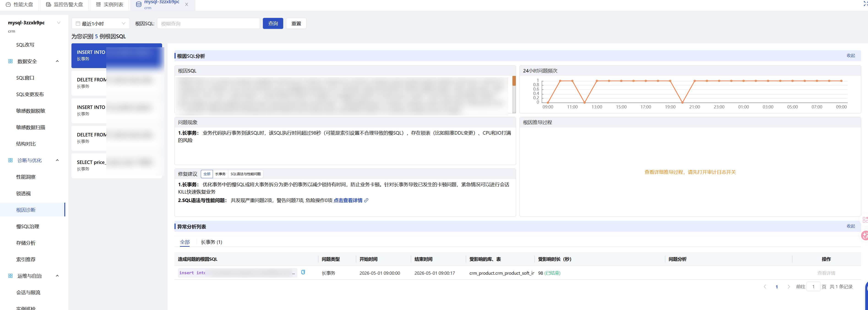Image resolution: width=868 pixels, height=310 pixels.
Task: Filter 修复建议 by SQL语法与性能问题
Action: [x=246, y=174]
